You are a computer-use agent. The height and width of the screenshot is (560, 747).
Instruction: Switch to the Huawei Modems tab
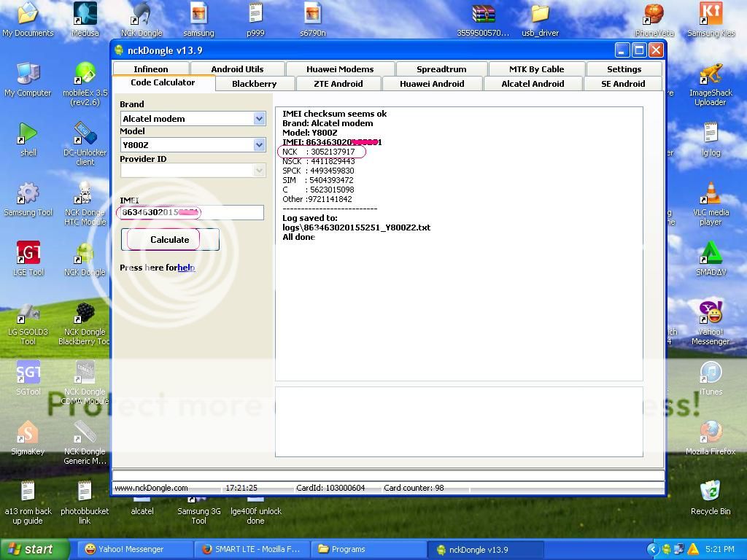pos(340,69)
